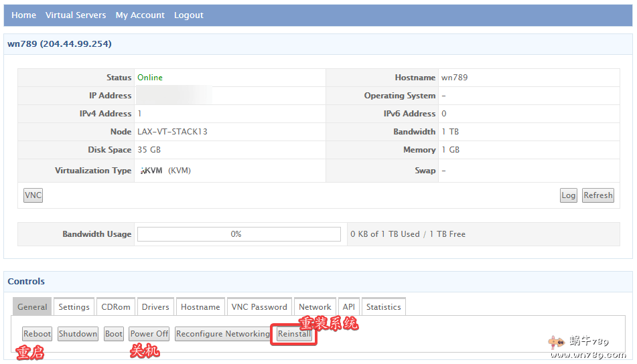Image resolution: width=637 pixels, height=364 pixels.
Task: Click the Bandwidth Usage progress bar
Action: 238,234
